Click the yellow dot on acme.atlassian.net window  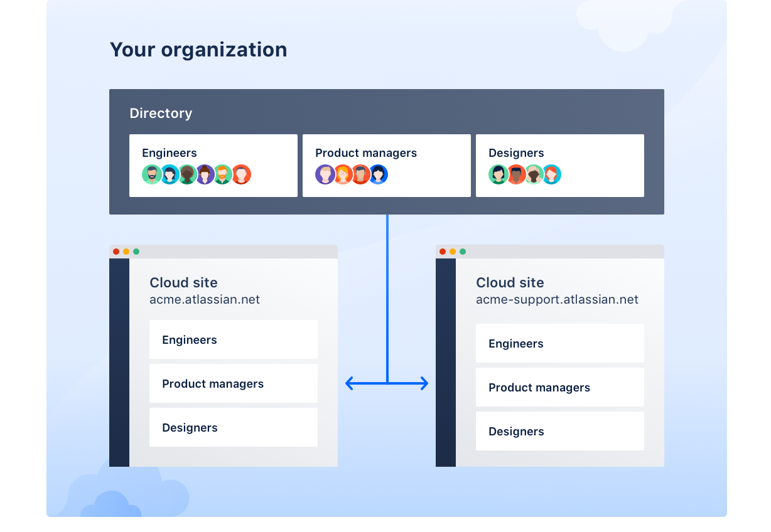click(x=126, y=252)
